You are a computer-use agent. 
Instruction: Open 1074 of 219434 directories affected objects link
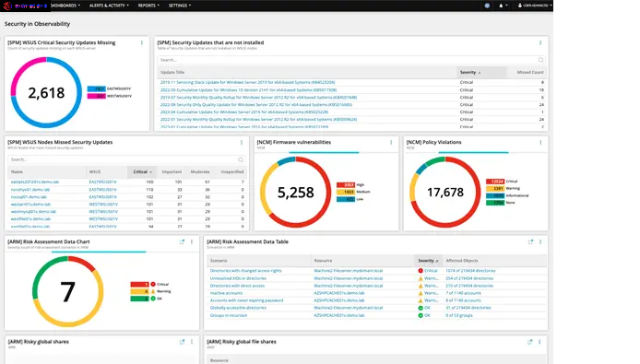pos(470,271)
